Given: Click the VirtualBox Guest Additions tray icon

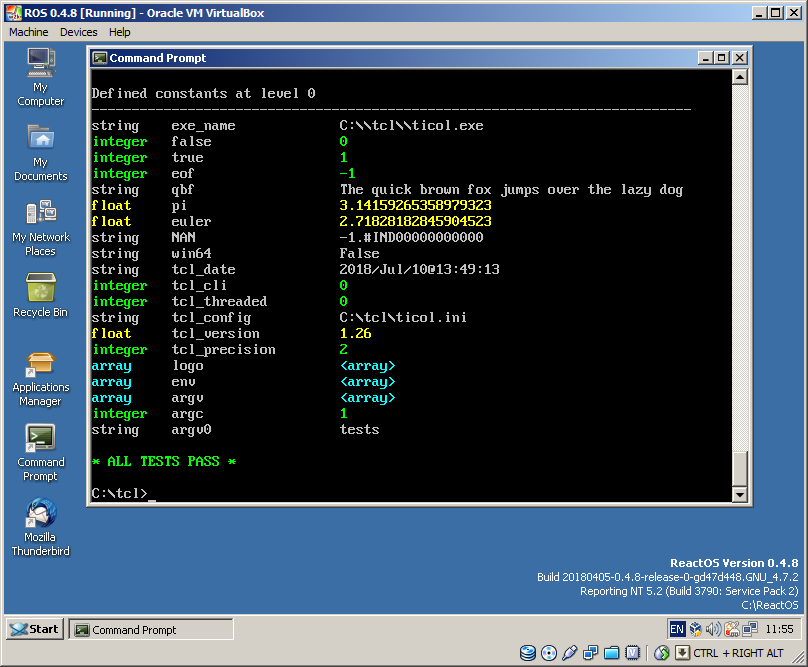Looking at the screenshot, I should tap(696, 629).
